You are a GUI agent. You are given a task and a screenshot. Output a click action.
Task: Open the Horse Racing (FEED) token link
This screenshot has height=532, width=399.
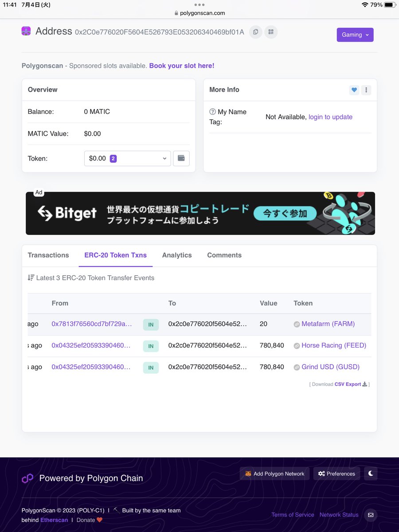(x=334, y=345)
